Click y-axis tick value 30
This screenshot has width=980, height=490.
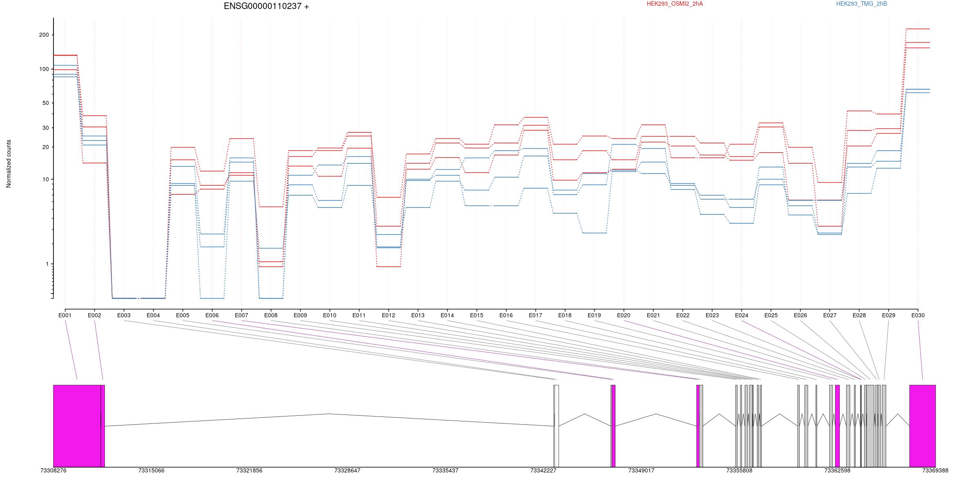(x=45, y=128)
